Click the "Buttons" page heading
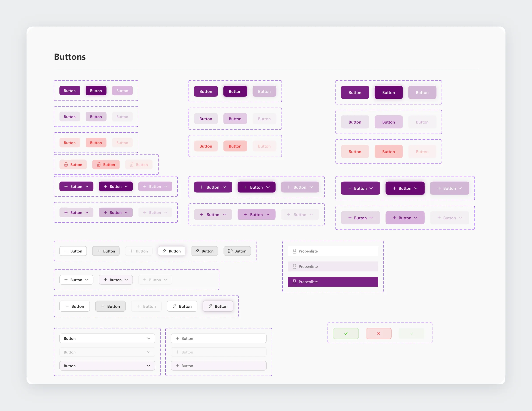 point(70,57)
